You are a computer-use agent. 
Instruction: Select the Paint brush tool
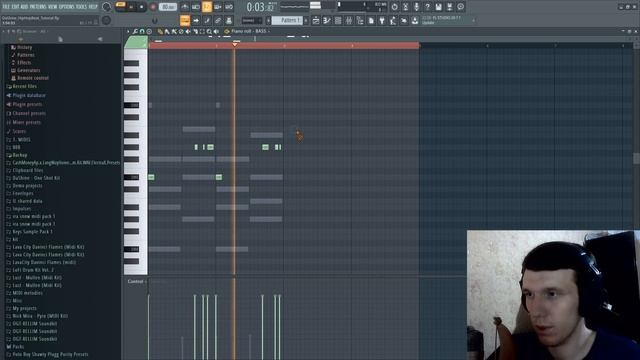[167, 31]
